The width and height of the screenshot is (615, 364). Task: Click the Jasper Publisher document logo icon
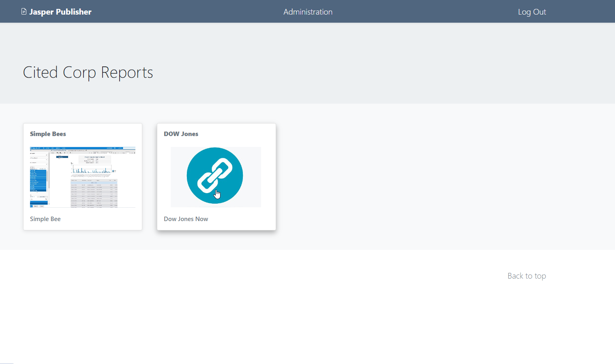coord(24,12)
